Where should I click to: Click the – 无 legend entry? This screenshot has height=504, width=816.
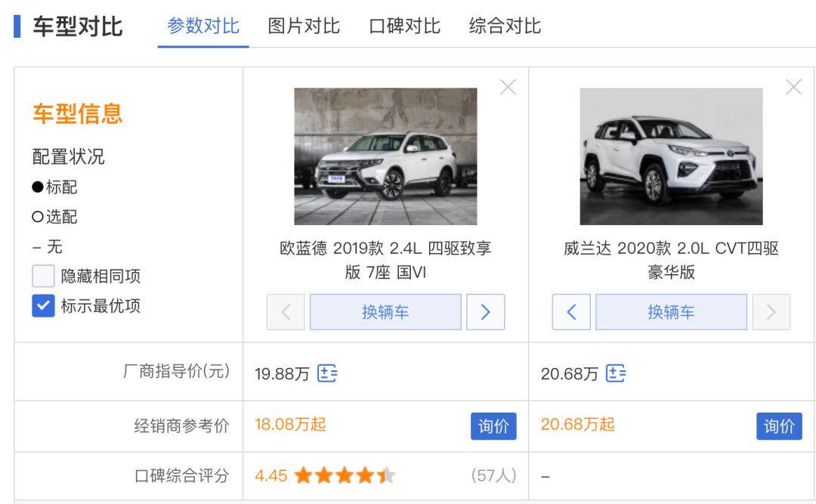click(48, 247)
